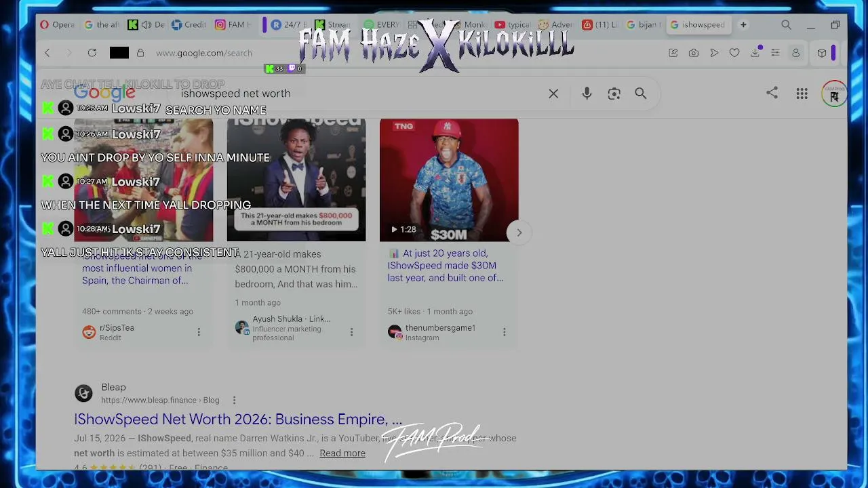This screenshot has height=488, width=868.
Task: Click the ishowspeed net worth search box
Action: [359, 94]
